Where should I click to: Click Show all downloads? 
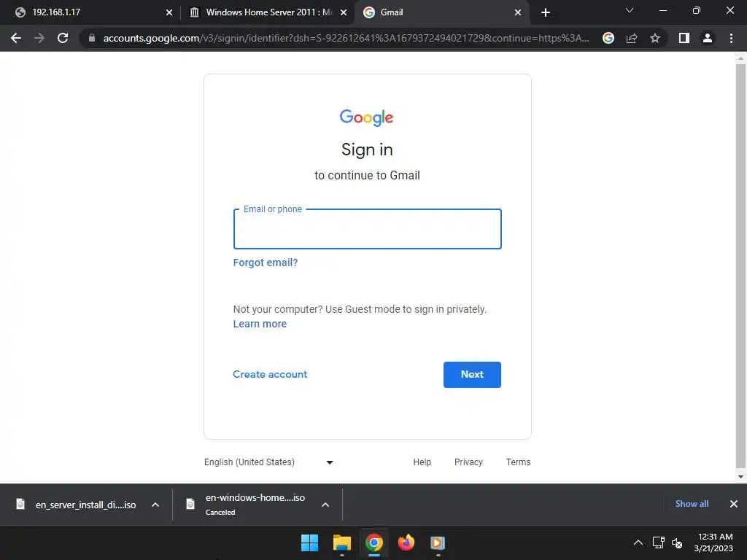click(x=692, y=504)
